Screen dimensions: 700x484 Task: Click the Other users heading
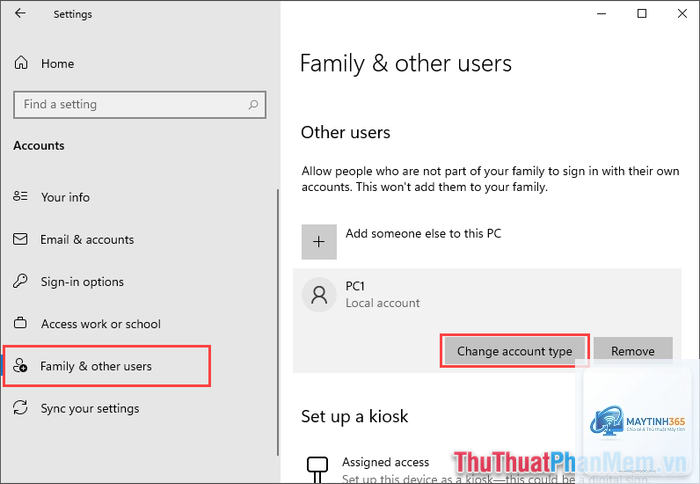click(346, 133)
